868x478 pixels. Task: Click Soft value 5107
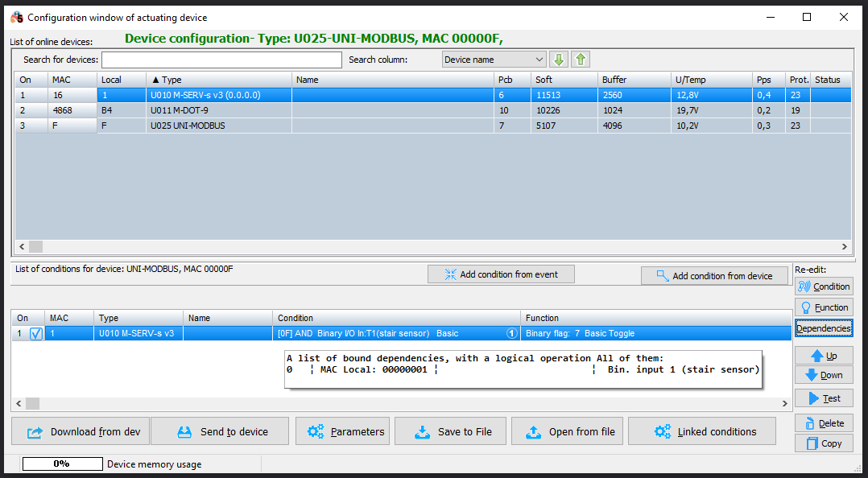pyautogui.click(x=564, y=126)
